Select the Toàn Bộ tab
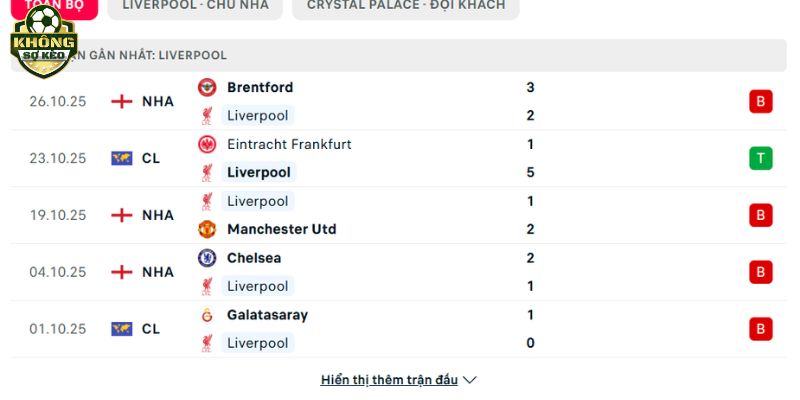 (x=48, y=6)
